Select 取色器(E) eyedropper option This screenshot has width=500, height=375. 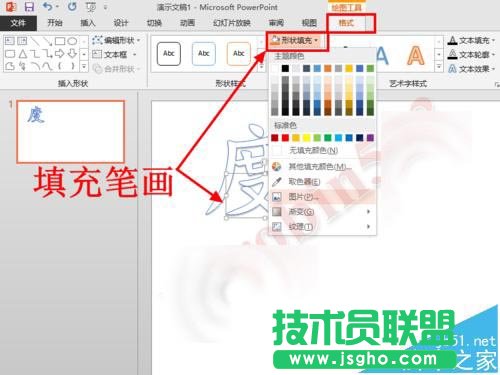click(323, 182)
